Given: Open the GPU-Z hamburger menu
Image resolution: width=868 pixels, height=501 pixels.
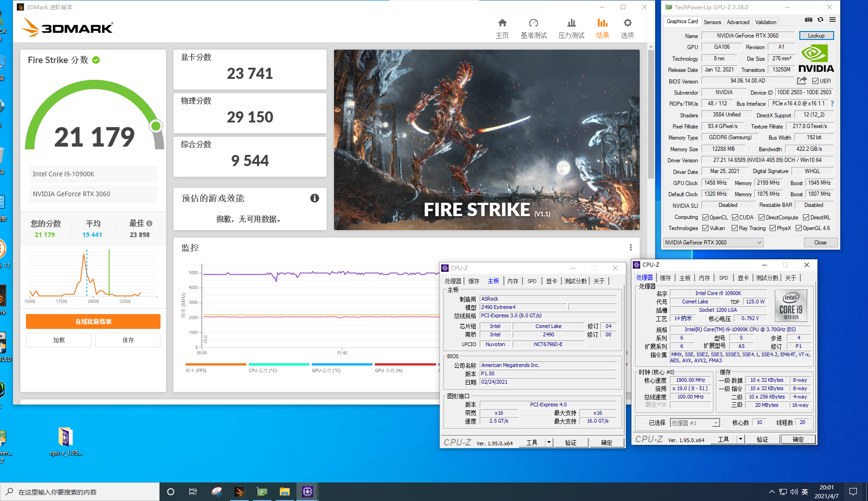Looking at the screenshot, I should [x=832, y=20].
